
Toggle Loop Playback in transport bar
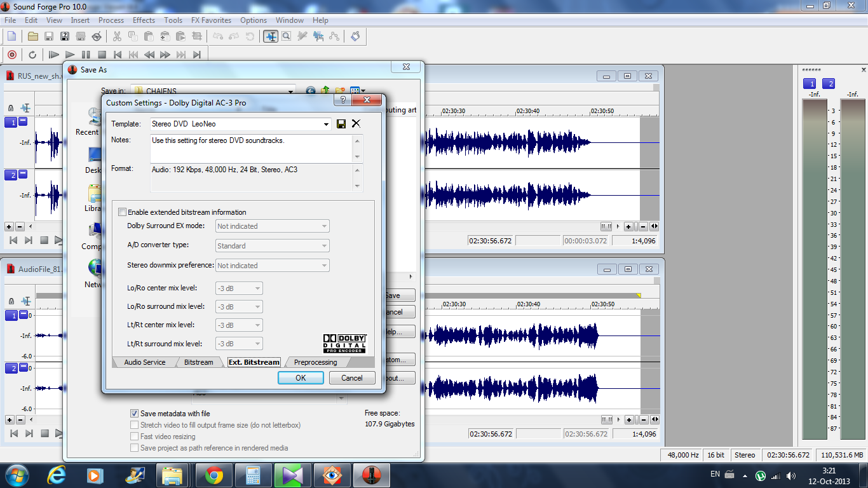point(32,55)
